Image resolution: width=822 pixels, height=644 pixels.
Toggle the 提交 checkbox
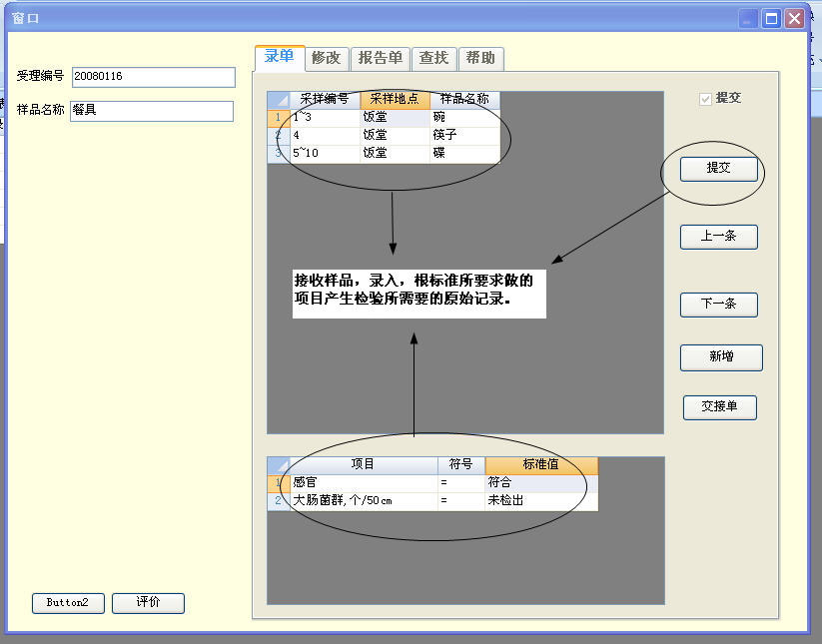pos(706,99)
